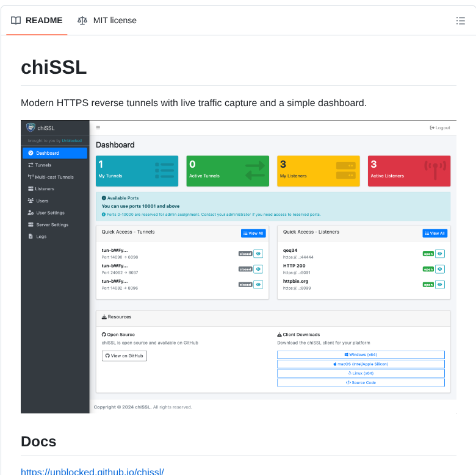This screenshot has height=475, width=476.
Task: Open the Active Tunnels card
Action: [x=228, y=171]
